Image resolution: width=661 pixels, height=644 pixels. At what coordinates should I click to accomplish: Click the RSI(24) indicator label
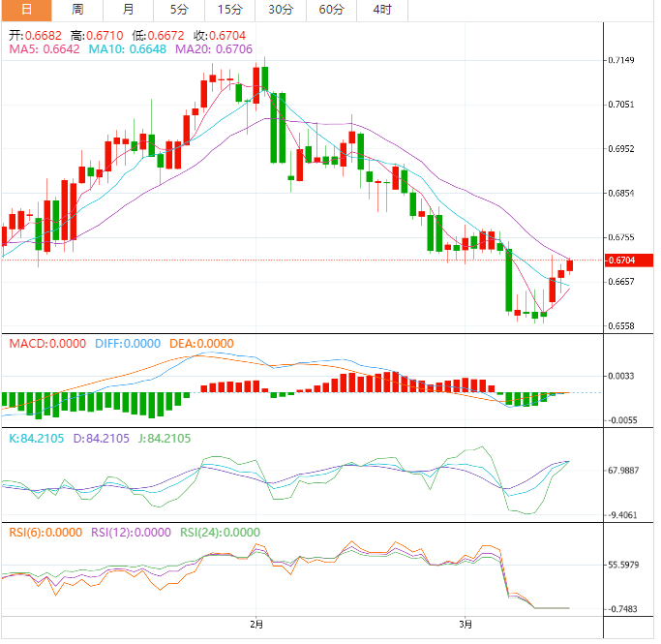pyautogui.click(x=220, y=532)
